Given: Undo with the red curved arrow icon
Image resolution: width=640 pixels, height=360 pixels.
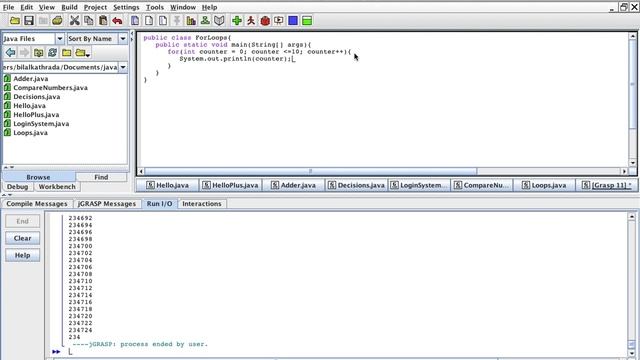Looking at the screenshot, I should coord(117,20).
